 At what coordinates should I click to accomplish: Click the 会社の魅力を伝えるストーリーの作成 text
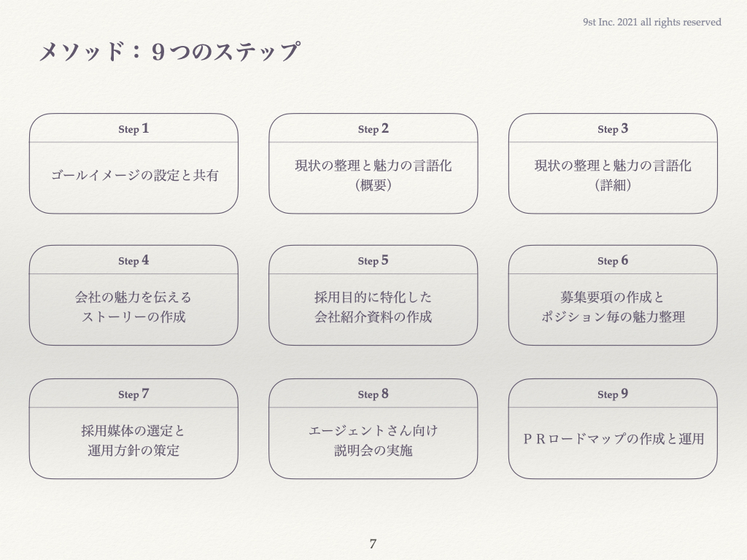[x=133, y=307]
